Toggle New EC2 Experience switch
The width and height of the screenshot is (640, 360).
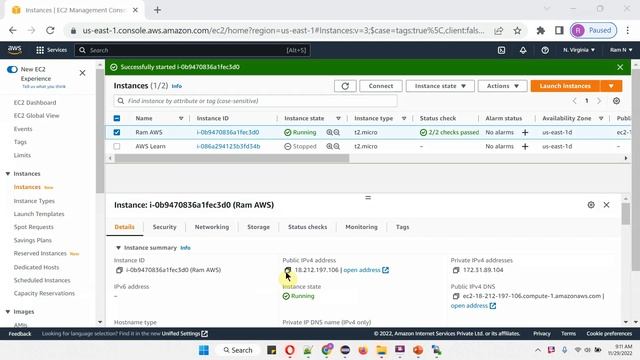tap(12, 69)
